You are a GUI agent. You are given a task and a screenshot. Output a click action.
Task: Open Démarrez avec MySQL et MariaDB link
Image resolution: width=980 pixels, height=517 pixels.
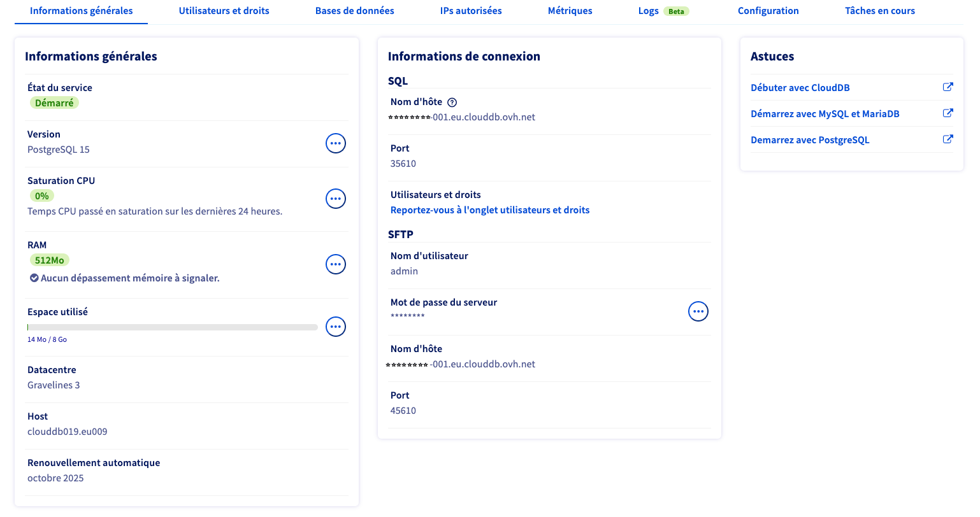coord(825,114)
